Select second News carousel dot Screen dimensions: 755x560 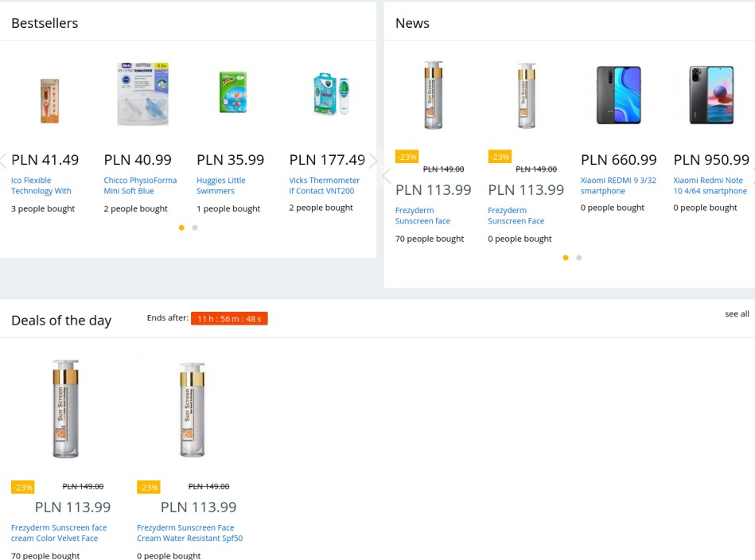579,258
